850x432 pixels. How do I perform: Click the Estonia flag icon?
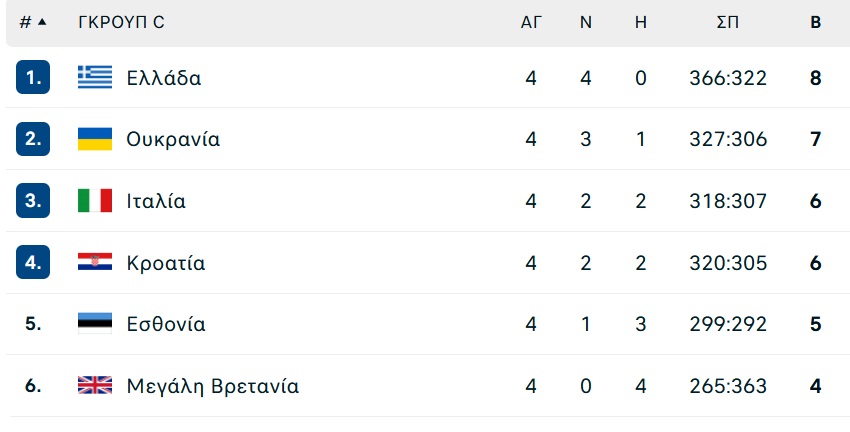pyautogui.click(x=95, y=324)
